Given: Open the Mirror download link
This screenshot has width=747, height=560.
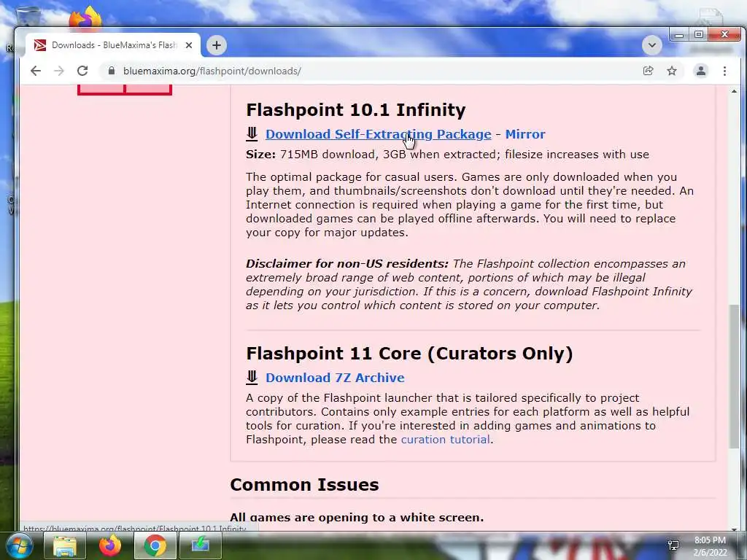Looking at the screenshot, I should point(525,134).
